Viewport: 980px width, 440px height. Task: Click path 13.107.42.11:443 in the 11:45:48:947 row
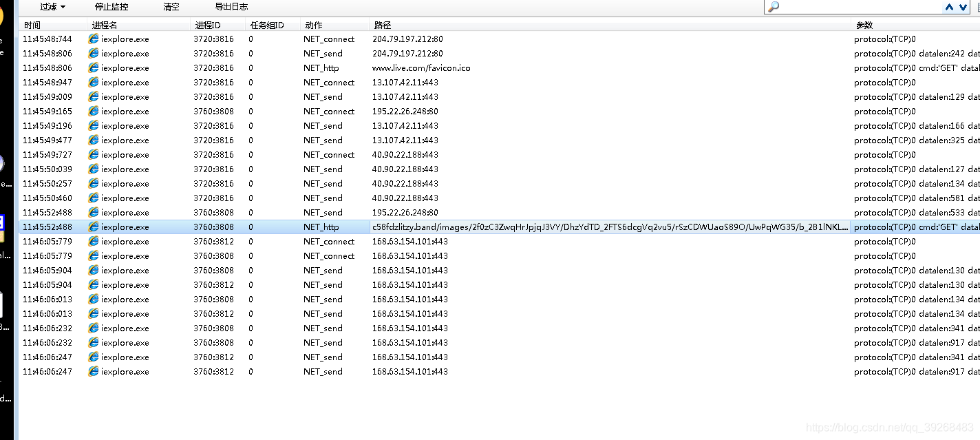coord(405,83)
